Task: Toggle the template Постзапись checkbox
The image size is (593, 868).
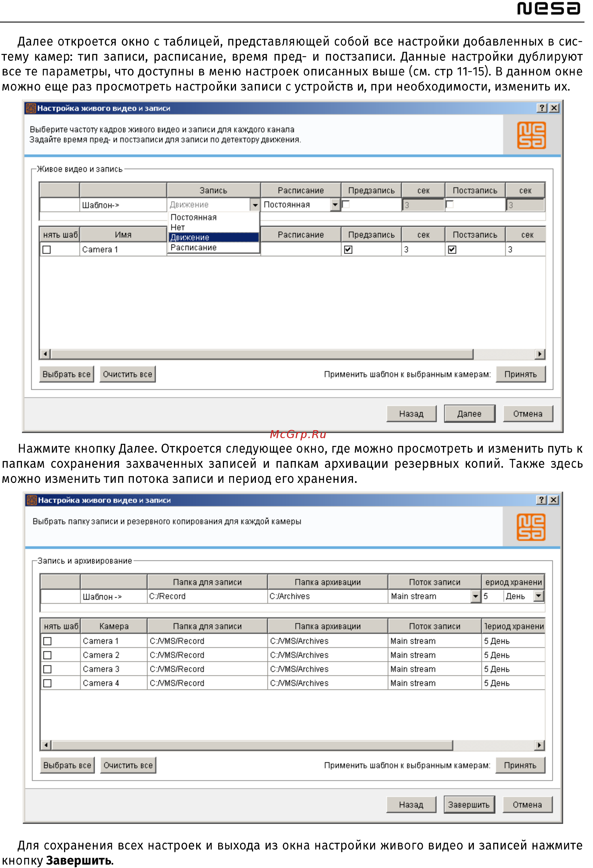Action: (x=450, y=204)
